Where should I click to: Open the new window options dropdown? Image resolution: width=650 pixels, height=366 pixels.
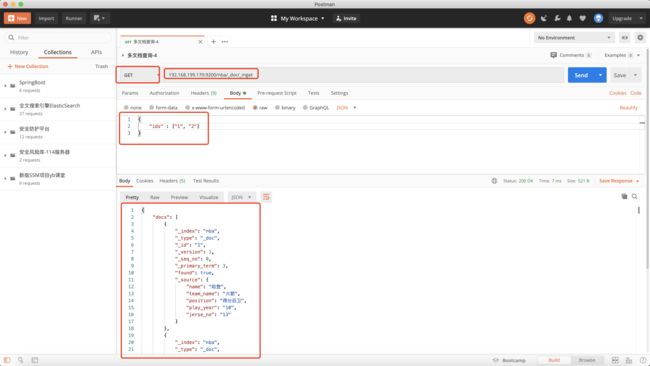coord(99,18)
